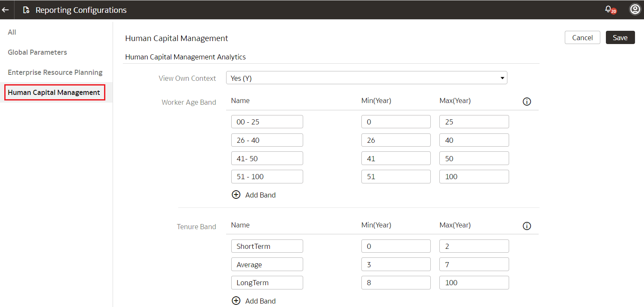644x307 pixels.
Task: Click the ShortTerm name field
Action: (x=267, y=246)
